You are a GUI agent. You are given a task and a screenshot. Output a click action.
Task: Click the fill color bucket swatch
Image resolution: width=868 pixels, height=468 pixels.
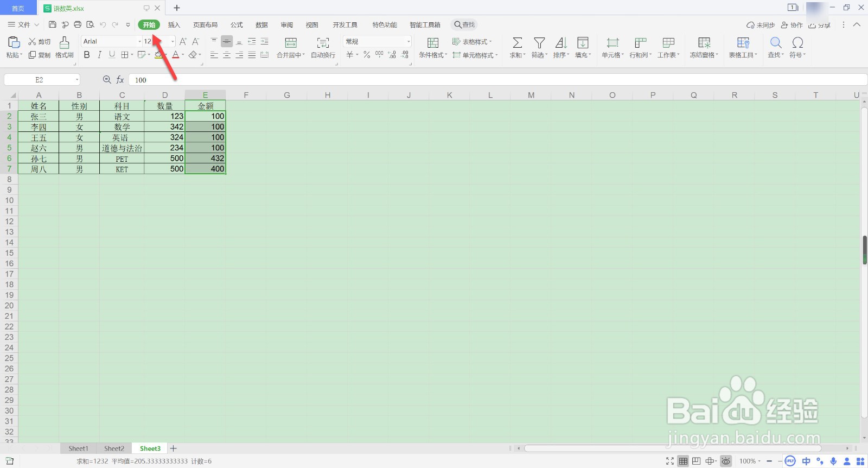158,55
